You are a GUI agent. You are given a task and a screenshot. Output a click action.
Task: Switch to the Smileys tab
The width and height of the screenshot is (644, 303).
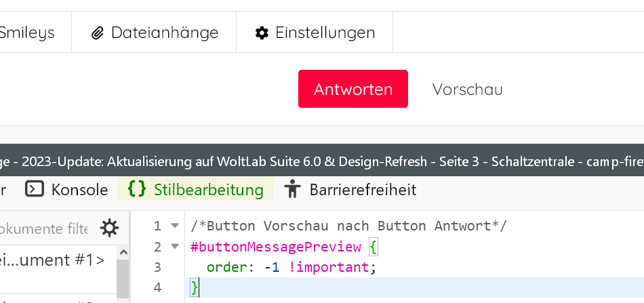[x=27, y=33]
